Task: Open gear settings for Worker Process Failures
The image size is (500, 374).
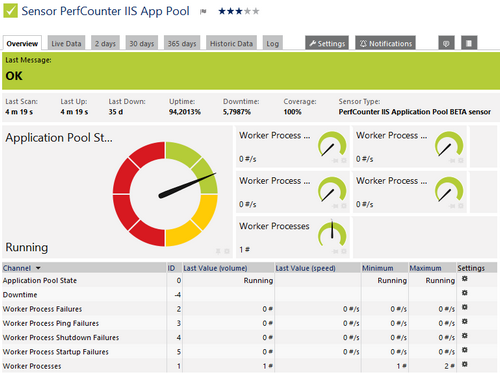Action: (x=465, y=307)
